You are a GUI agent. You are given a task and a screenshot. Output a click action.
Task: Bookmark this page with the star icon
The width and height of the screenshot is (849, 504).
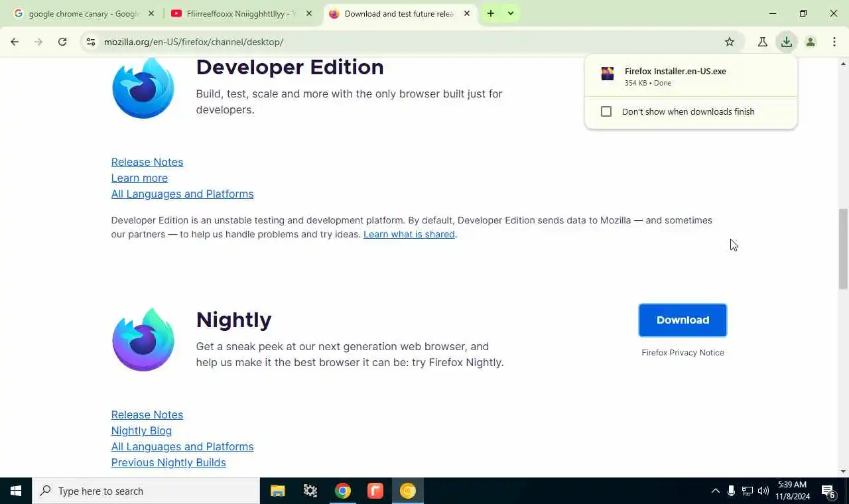pyautogui.click(x=730, y=42)
